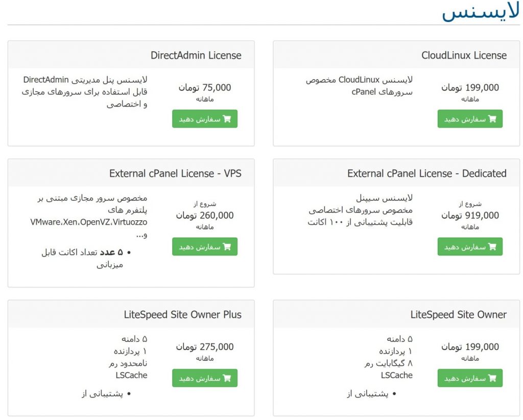The height and width of the screenshot is (420, 523).
Task: Click the 275,000 Toman price
Action: click(205, 346)
